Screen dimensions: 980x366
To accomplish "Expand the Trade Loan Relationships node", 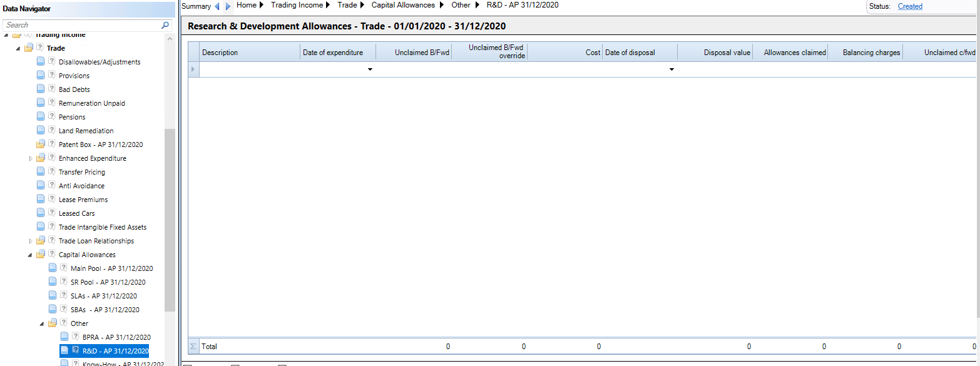I will click(31, 241).
